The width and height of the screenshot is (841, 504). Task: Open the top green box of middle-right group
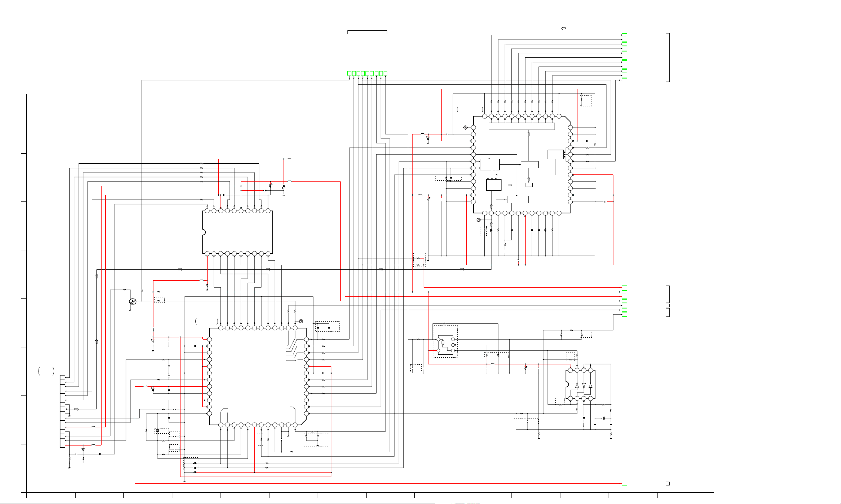pos(624,287)
